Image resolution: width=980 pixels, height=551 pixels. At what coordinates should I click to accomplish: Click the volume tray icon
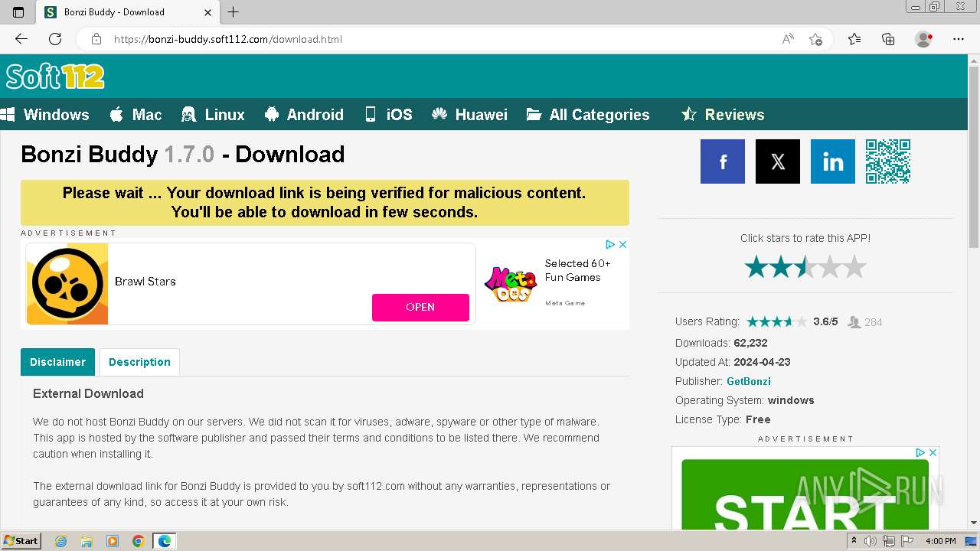(871, 541)
